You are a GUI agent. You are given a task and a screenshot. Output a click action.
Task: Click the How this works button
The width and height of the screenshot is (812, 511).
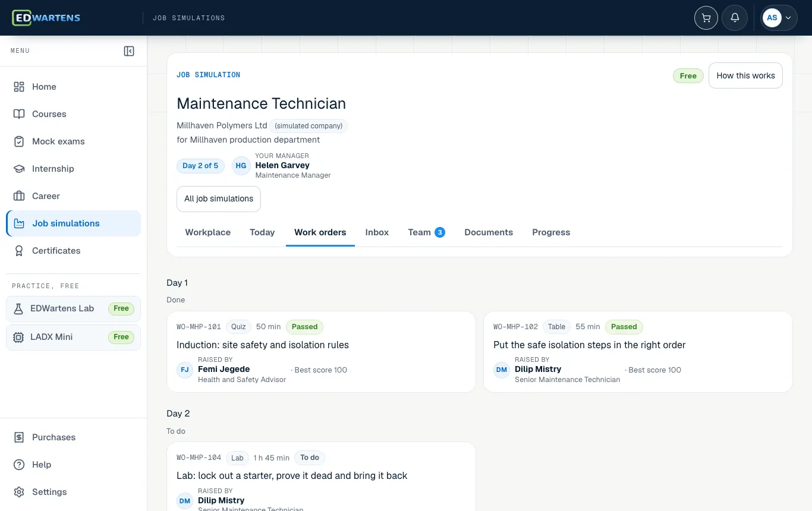point(745,75)
